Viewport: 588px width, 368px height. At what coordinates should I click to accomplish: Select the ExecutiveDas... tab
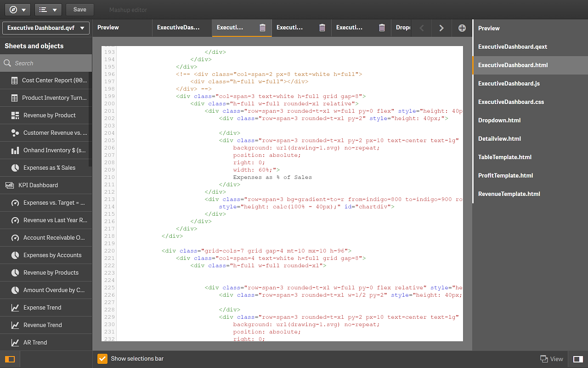[178, 27]
